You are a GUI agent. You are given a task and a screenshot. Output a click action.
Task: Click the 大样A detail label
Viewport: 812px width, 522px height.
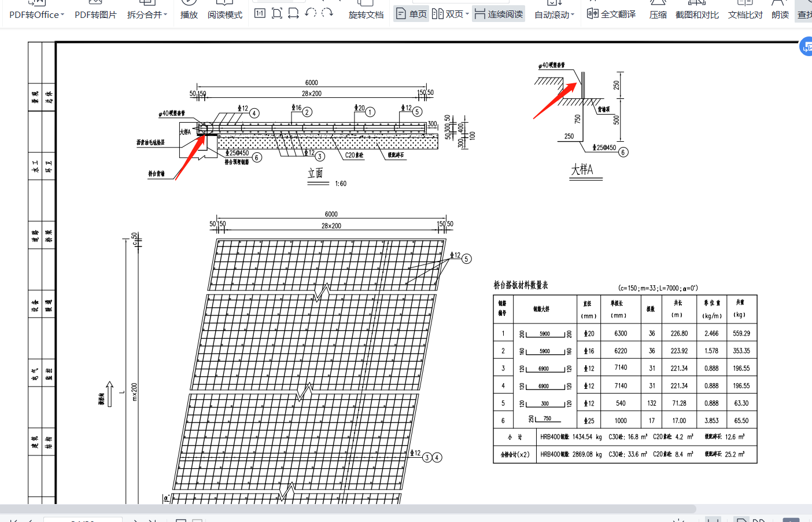[582, 169]
